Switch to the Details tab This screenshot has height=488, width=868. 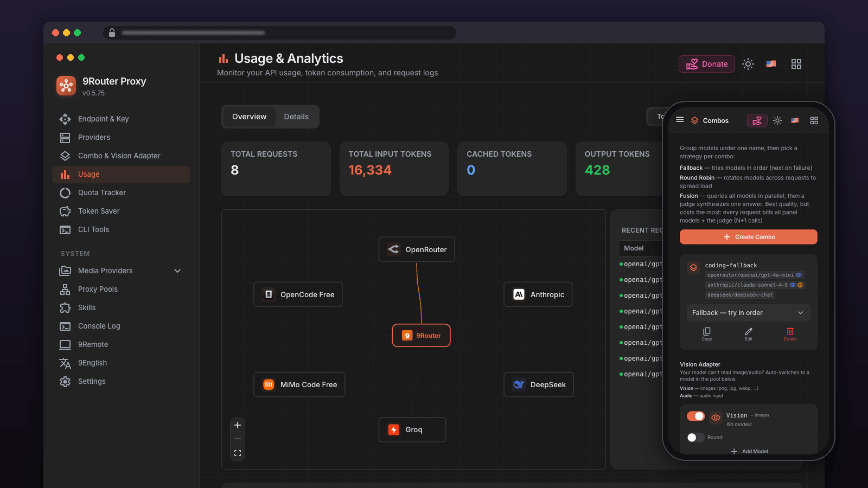click(296, 117)
